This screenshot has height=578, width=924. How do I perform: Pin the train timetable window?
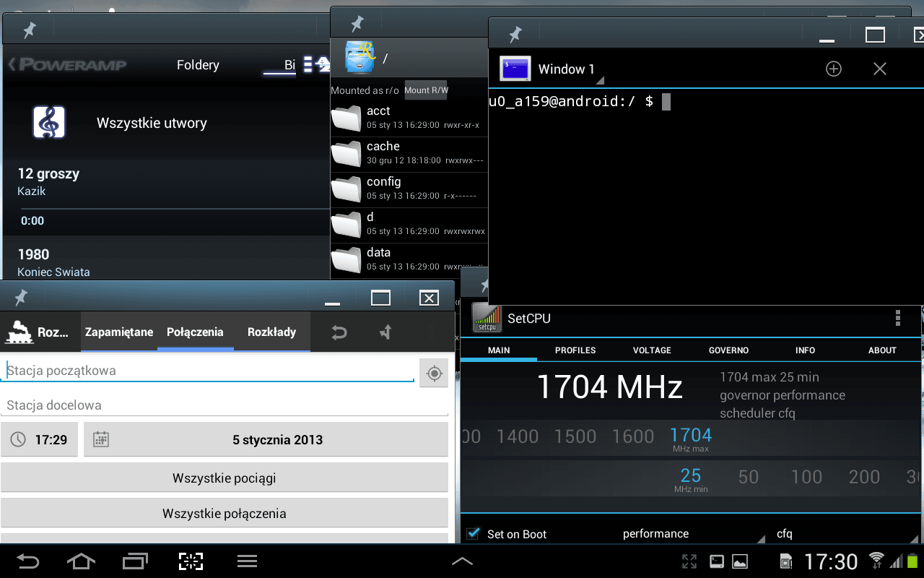point(21,297)
